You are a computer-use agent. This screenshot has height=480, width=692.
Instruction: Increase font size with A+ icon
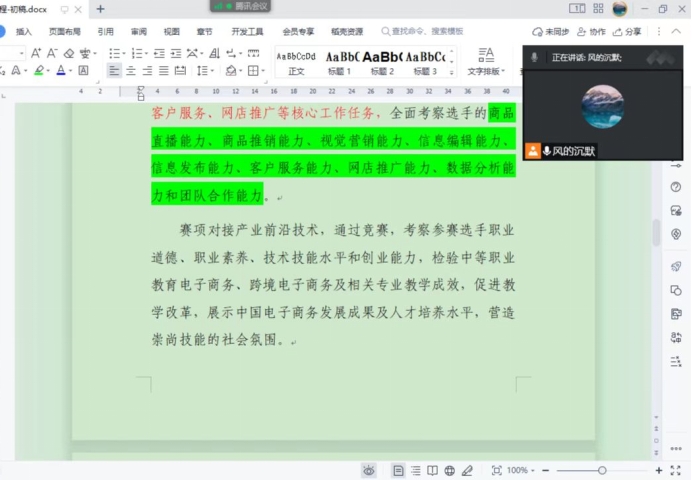(36, 53)
